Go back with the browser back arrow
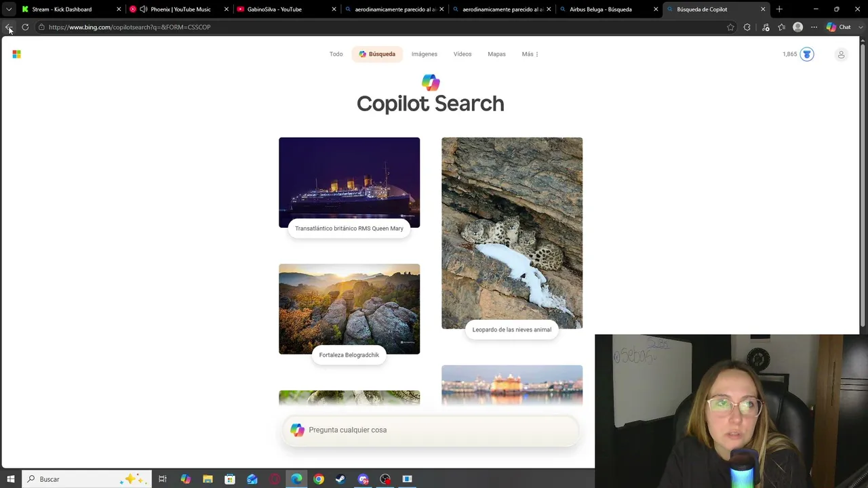The image size is (868, 488). 9,27
